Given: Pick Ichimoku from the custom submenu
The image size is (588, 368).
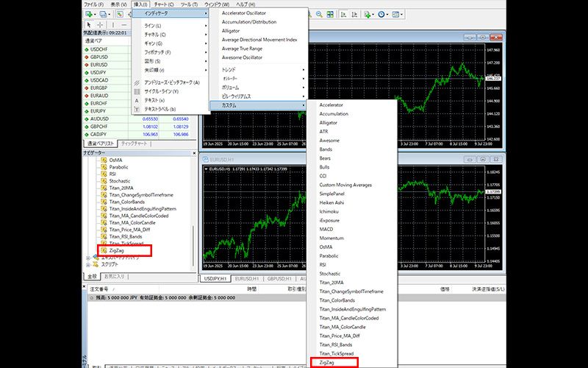Looking at the screenshot, I should click(329, 211).
